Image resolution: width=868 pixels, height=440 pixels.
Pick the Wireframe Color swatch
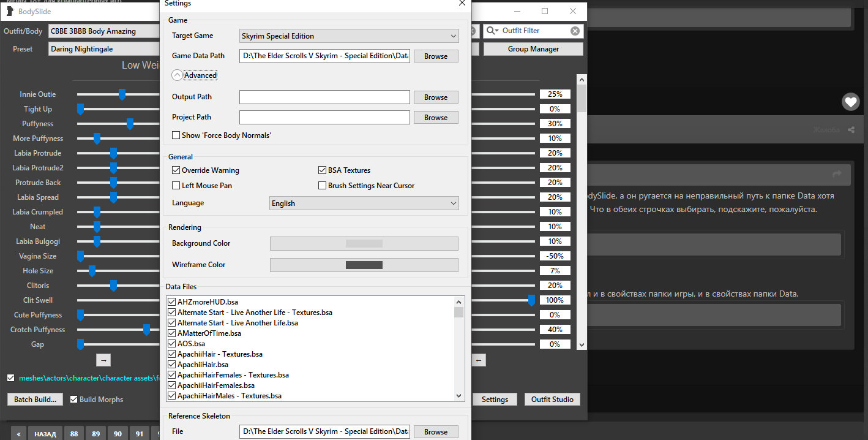[x=364, y=265]
